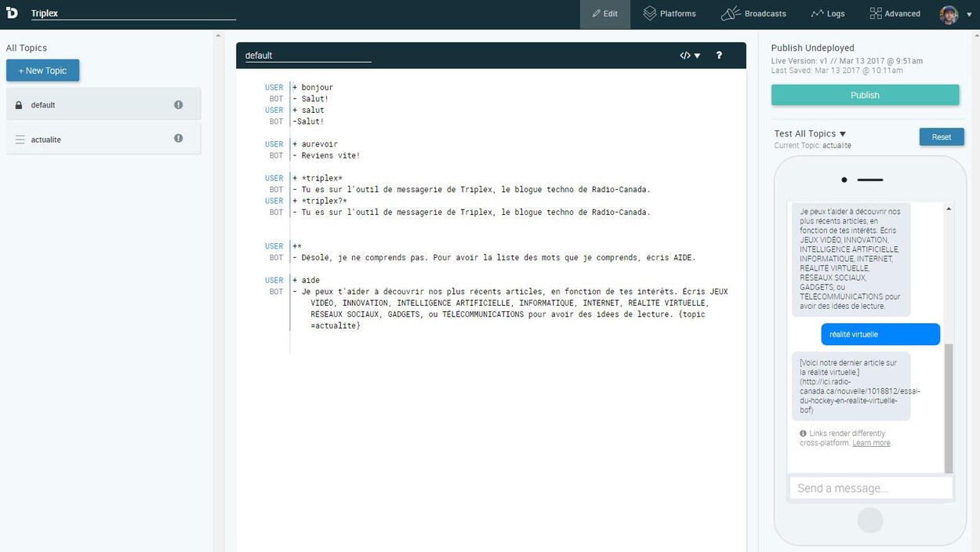Click the Live Version v1 timestamp text
This screenshot has height=552, width=980.
tap(847, 61)
